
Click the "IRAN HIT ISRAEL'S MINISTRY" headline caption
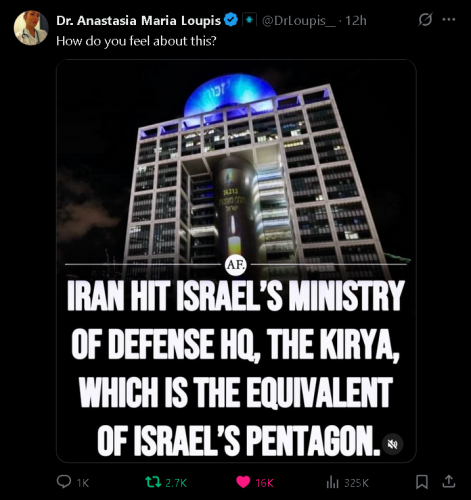coord(236,296)
